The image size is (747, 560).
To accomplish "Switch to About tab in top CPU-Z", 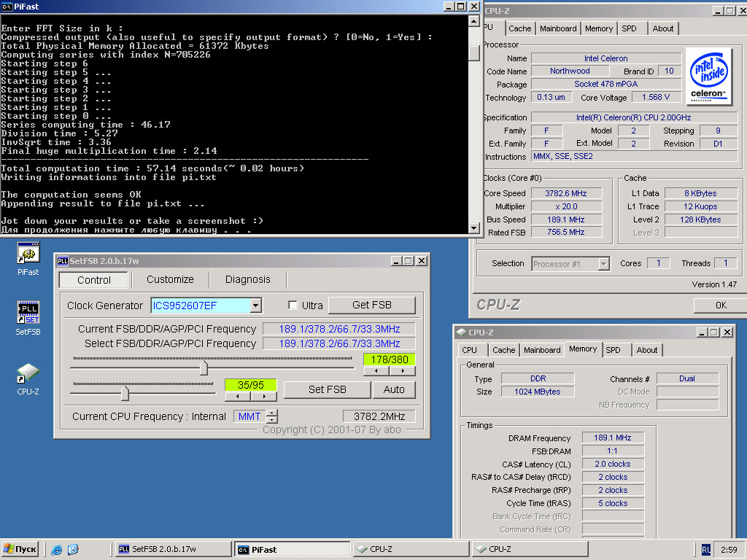I will tap(662, 28).
